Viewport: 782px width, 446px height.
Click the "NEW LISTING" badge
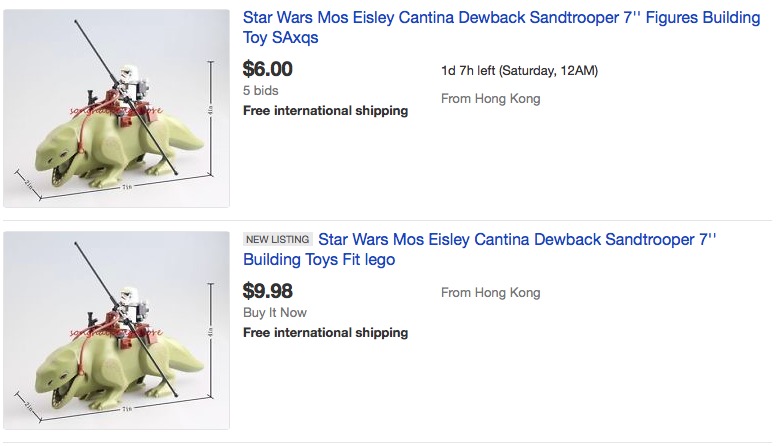point(278,240)
